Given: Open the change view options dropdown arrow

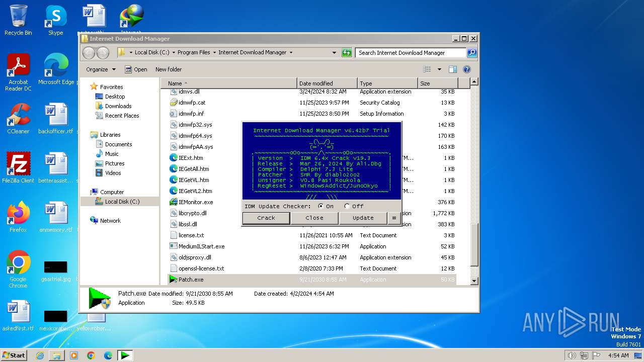Looking at the screenshot, I should 439,69.
